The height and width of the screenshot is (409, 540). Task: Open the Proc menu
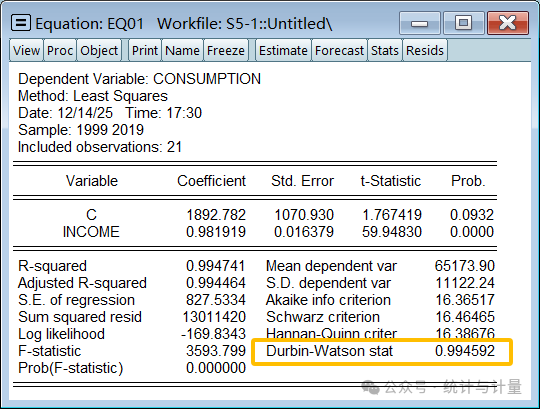(x=60, y=51)
